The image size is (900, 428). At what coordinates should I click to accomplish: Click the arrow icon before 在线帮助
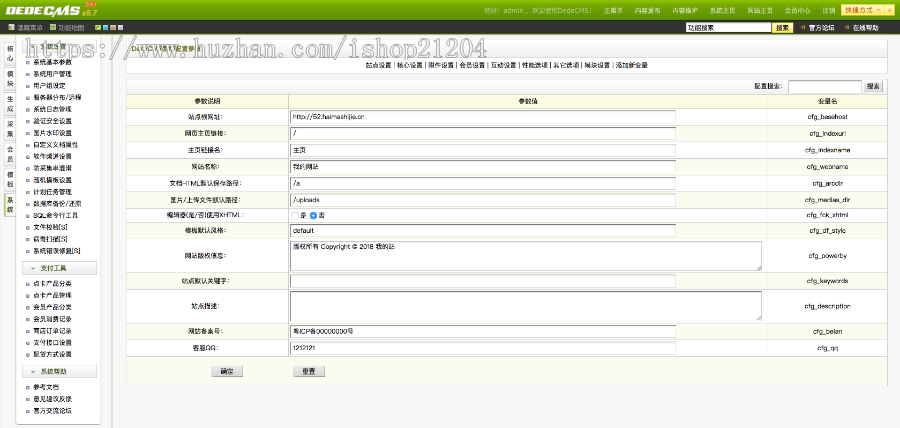[847, 28]
